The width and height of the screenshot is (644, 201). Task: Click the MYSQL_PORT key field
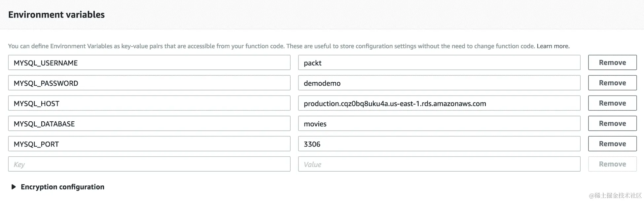[149, 144]
